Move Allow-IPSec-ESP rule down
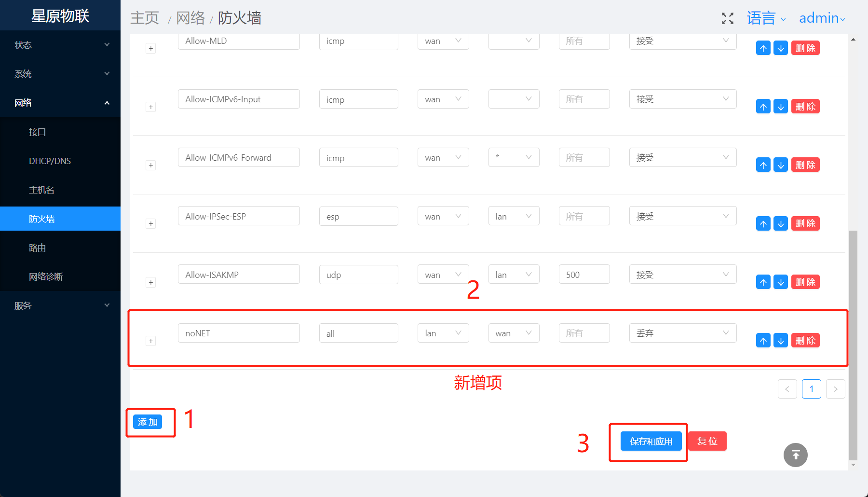Image resolution: width=868 pixels, height=497 pixels. [x=781, y=224]
